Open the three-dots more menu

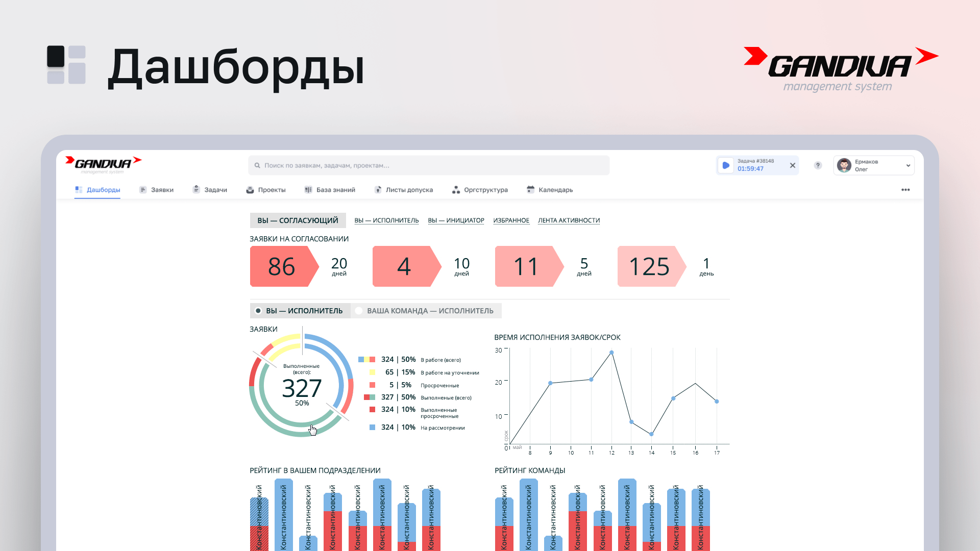tap(905, 190)
